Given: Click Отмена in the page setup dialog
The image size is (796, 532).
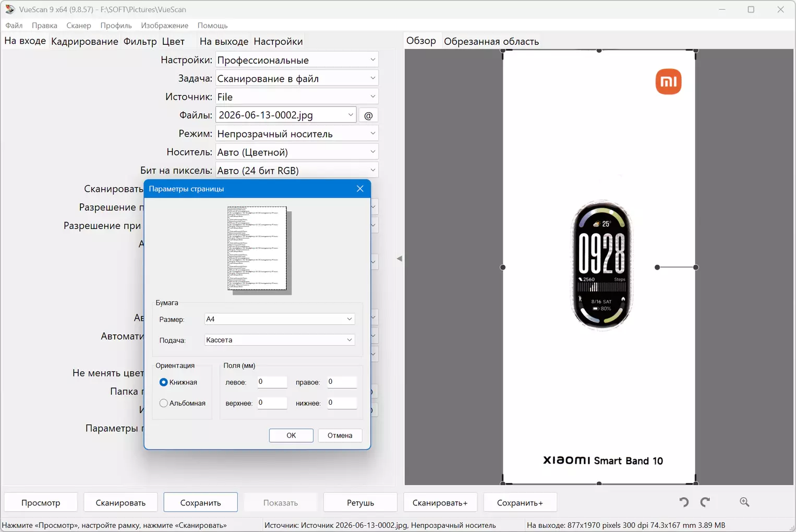Looking at the screenshot, I should pyautogui.click(x=340, y=436).
